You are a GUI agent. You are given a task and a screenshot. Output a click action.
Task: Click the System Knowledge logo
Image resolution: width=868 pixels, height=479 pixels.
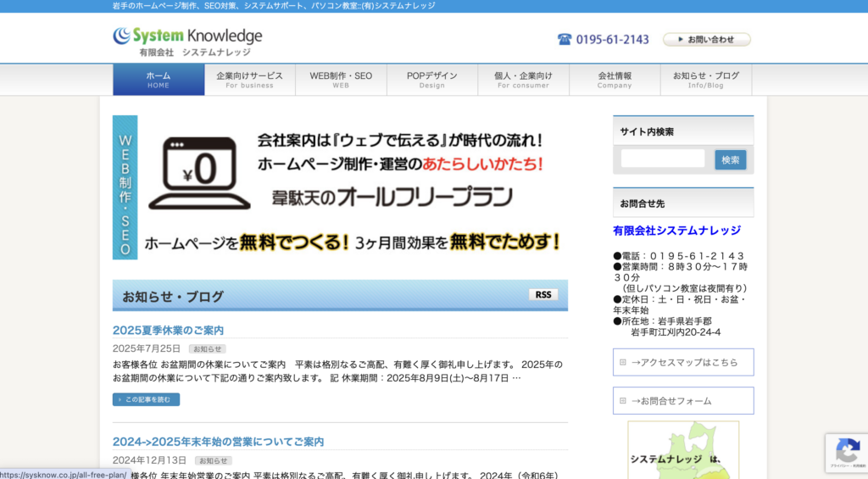click(x=187, y=41)
